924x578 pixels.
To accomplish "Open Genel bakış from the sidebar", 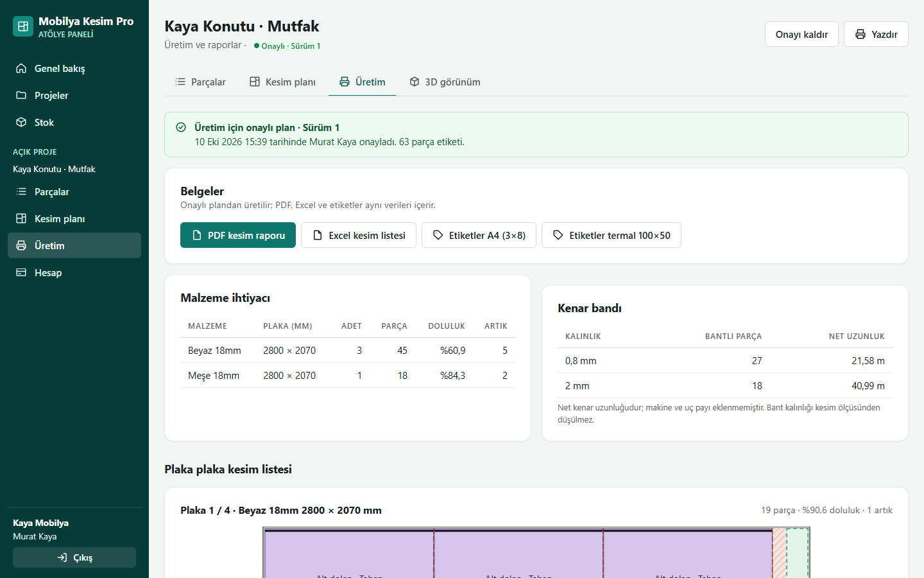I will point(74,69).
